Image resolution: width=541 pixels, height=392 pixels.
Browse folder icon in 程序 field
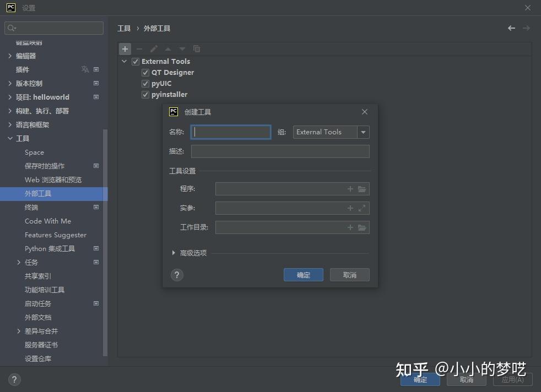tap(361, 189)
